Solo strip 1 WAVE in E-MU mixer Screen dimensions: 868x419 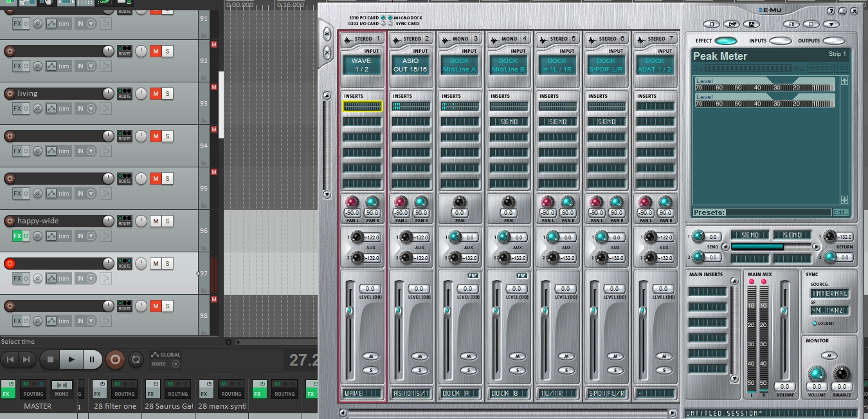(x=371, y=370)
